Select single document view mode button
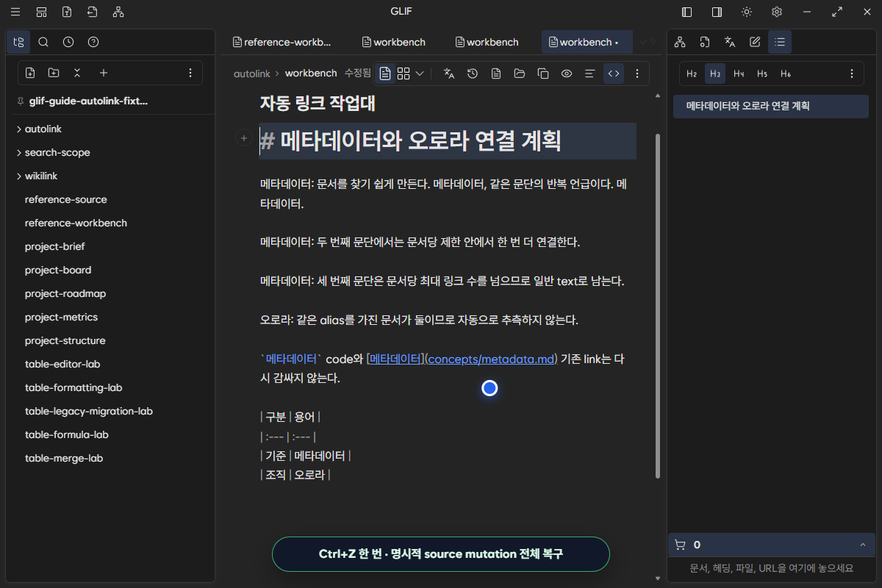The width and height of the screenshot is (882, 588). (385, 73)
